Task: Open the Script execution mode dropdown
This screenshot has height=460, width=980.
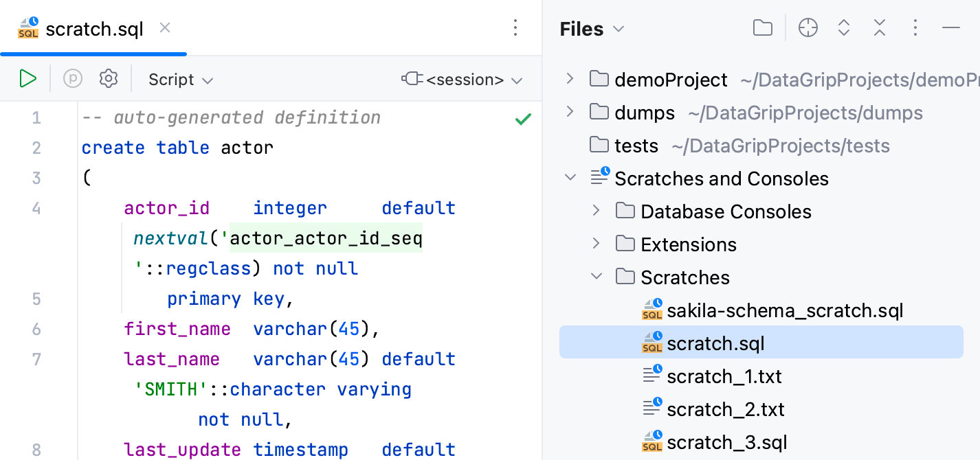Action: coord(180,79)
